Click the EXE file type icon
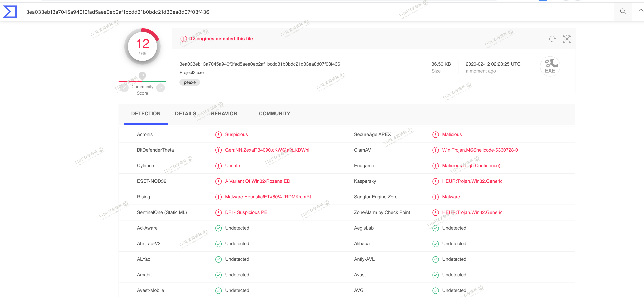The image size is (644, 297). click(550, 66)
